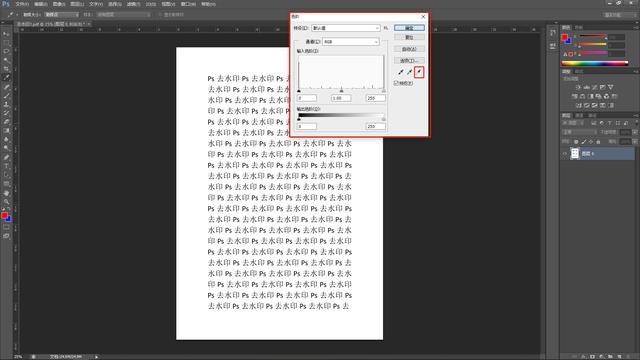Select the Crop tool
The image size is (640, 360).
[6, 69]
